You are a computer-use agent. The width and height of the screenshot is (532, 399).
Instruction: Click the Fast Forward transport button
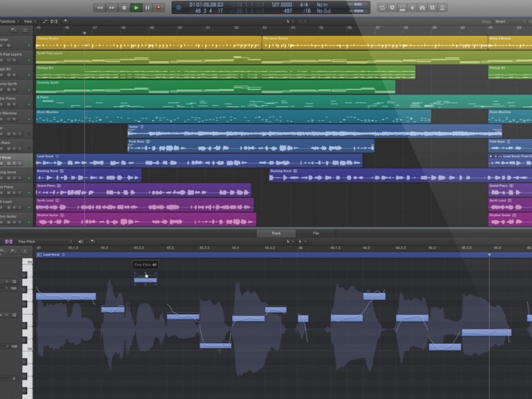(112, 8)
